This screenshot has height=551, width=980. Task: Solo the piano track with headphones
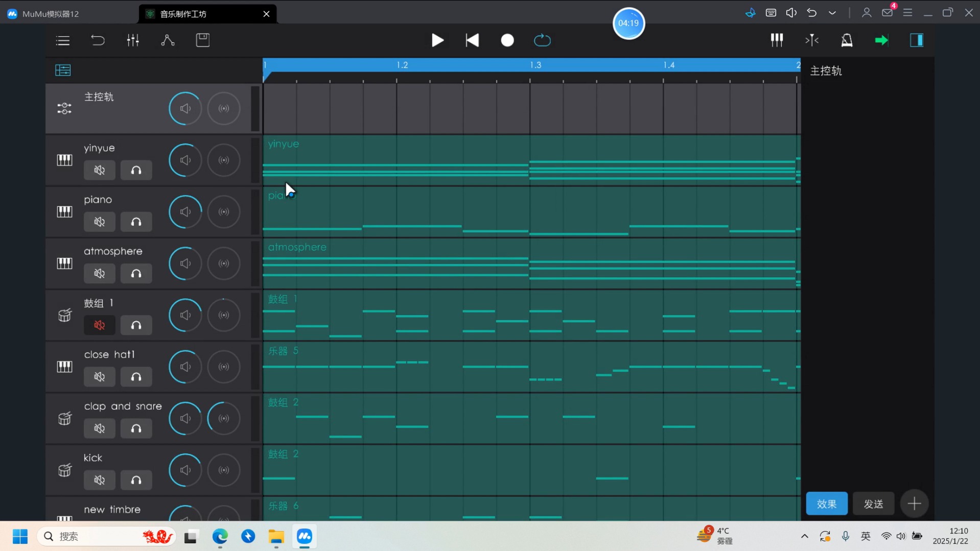(136, 222)
